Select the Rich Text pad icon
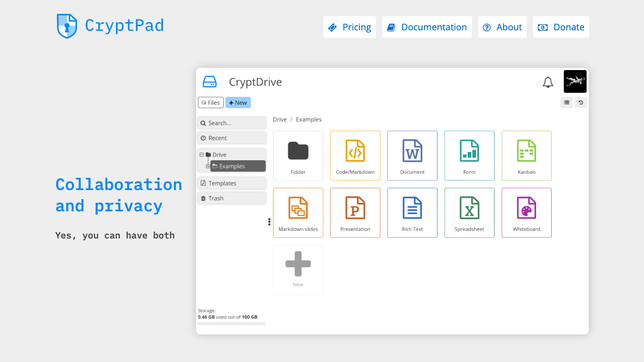The image size is (644, 362). pyautogui.click(x=412, y=213)
